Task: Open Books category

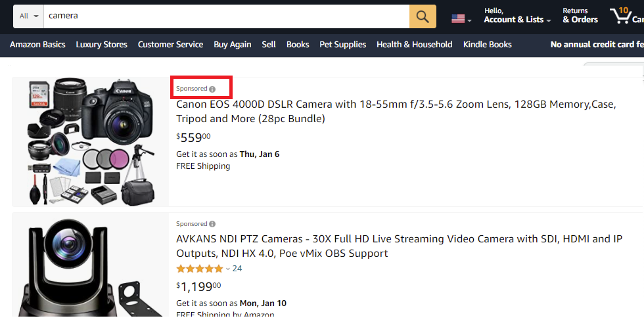Action: pyautogui.click(x=298, y=45)
